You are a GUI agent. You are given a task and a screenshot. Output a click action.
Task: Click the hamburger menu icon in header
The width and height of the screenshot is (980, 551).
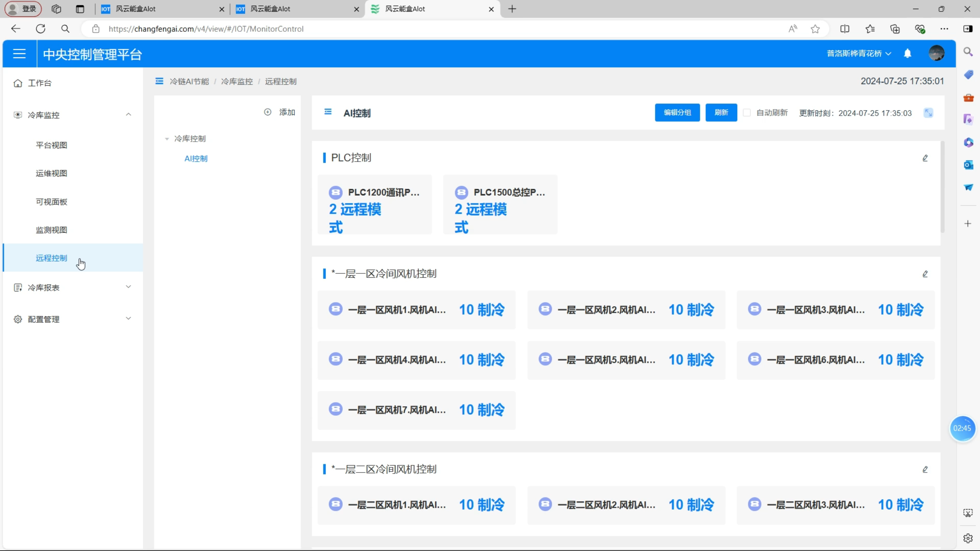pyautogui.click(x=19, y=54)
